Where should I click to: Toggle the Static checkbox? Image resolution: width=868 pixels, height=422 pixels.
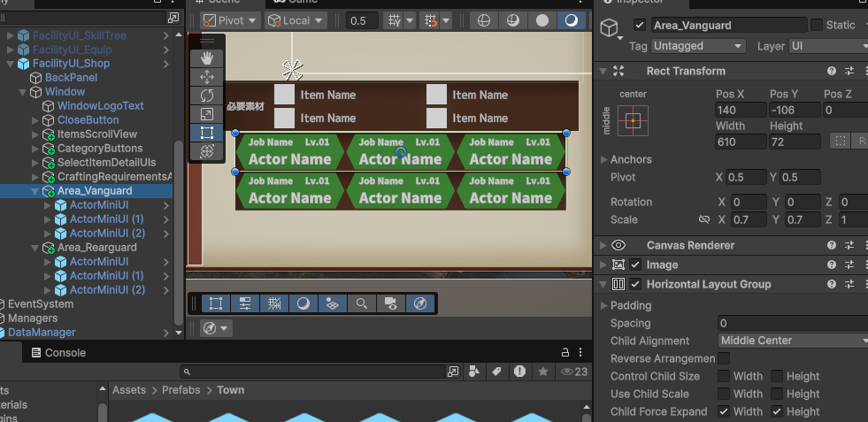pyautogui.click(x=817, y=26)
